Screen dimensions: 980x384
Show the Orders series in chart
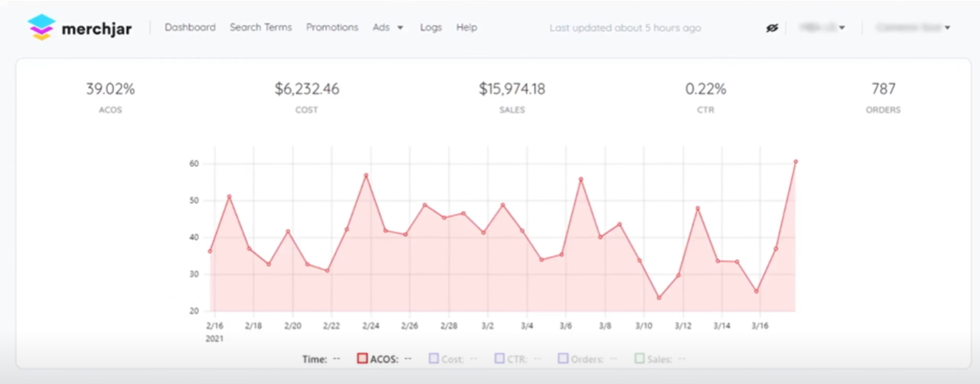[562, 359]
